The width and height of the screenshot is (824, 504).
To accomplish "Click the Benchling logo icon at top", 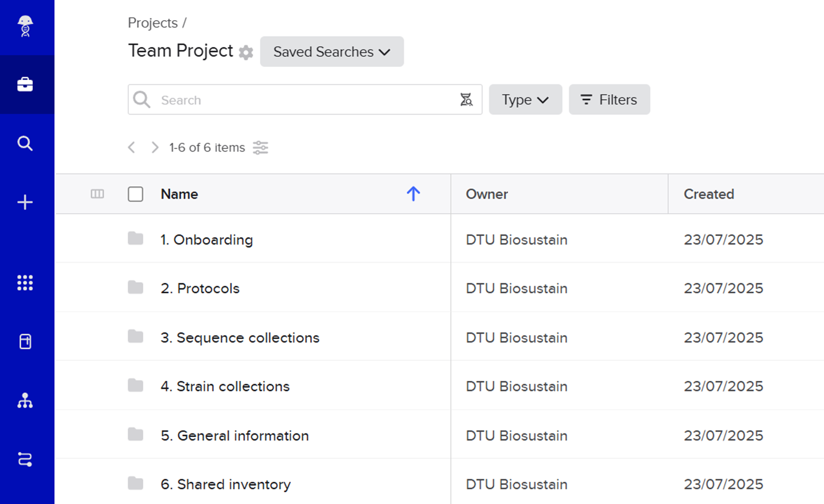I will (x=25, y=26).
